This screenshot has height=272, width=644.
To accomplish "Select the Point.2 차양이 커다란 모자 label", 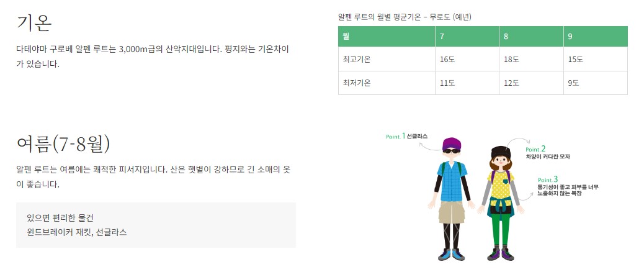I will pos(548,152).
